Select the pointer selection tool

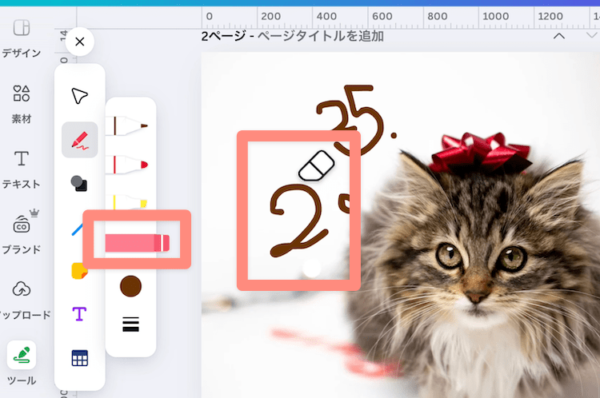80,96
